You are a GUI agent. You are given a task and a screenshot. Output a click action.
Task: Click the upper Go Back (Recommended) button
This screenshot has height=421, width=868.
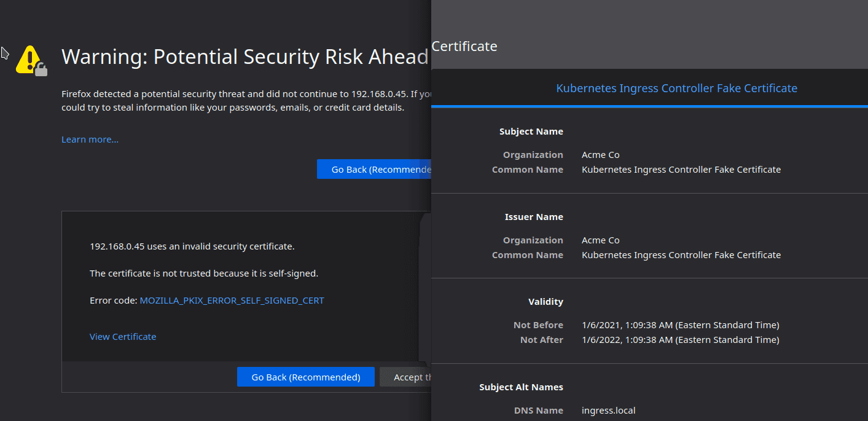tap(374, 170)
